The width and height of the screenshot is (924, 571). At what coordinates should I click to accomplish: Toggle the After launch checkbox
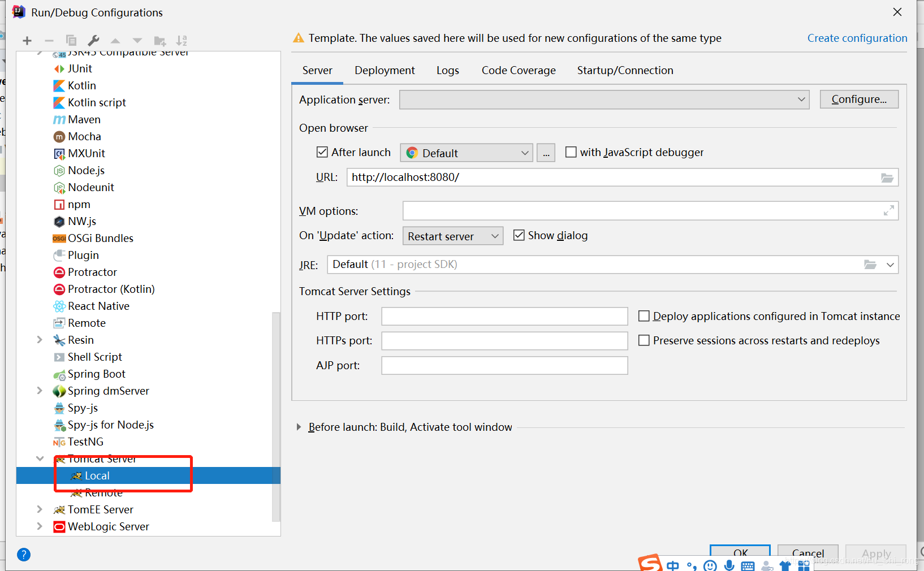(x=322, y=152)
